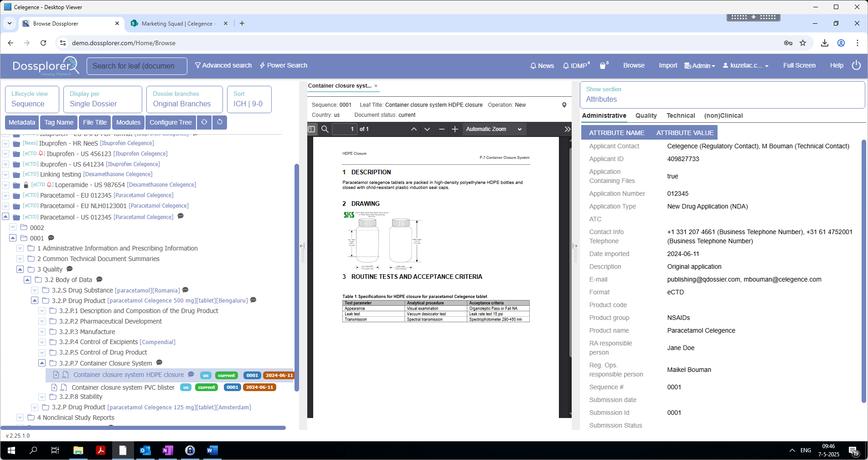Open the Lifecycle view Sequence selector
Screen dimensions: 868x460
click(x=32, y=99)
